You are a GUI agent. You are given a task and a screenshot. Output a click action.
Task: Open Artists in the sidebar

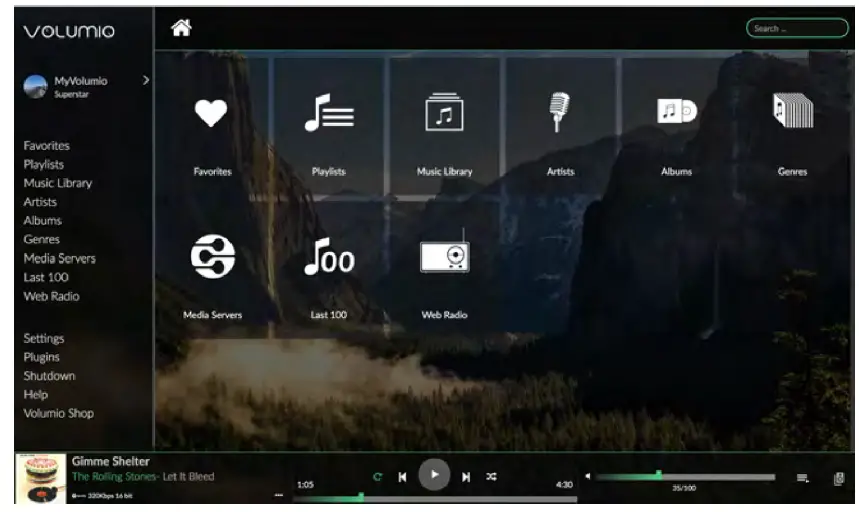pyautogui.click(x=40, y=202)
